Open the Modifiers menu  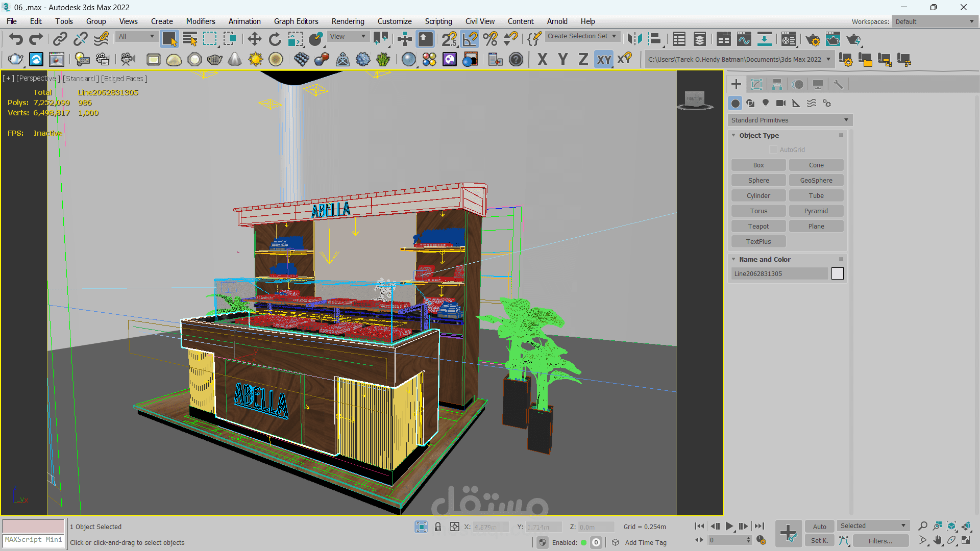[200, 21]
